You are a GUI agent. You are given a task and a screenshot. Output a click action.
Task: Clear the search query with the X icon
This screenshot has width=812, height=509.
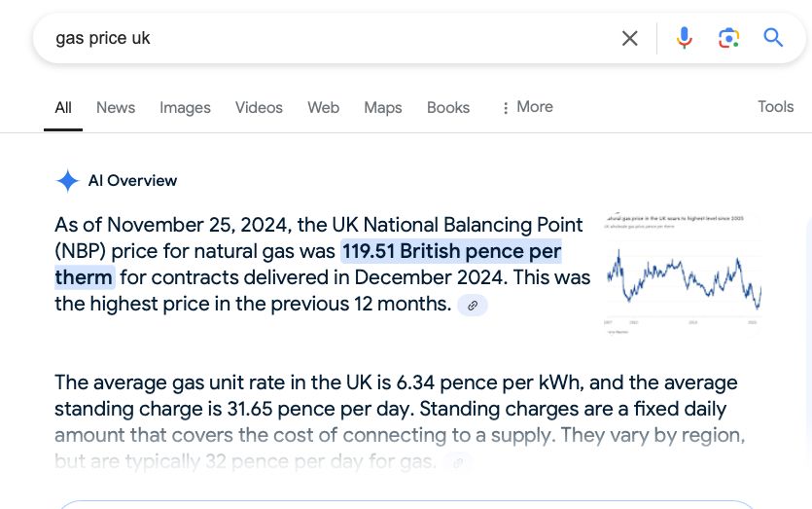click(630, 38)
